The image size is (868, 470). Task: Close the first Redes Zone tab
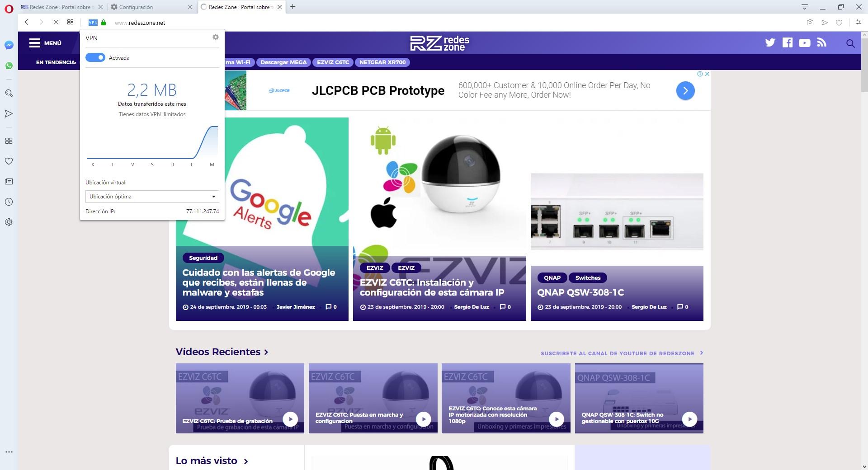101,7
